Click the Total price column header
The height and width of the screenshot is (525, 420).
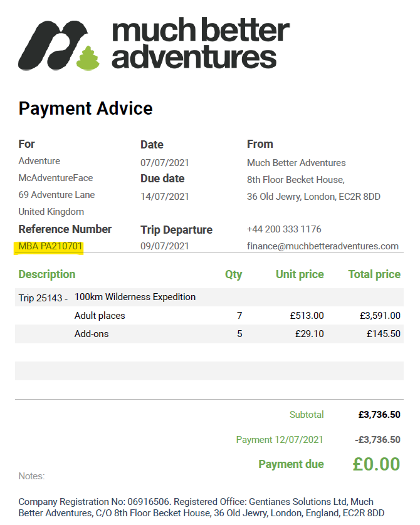tap(374, 274)
